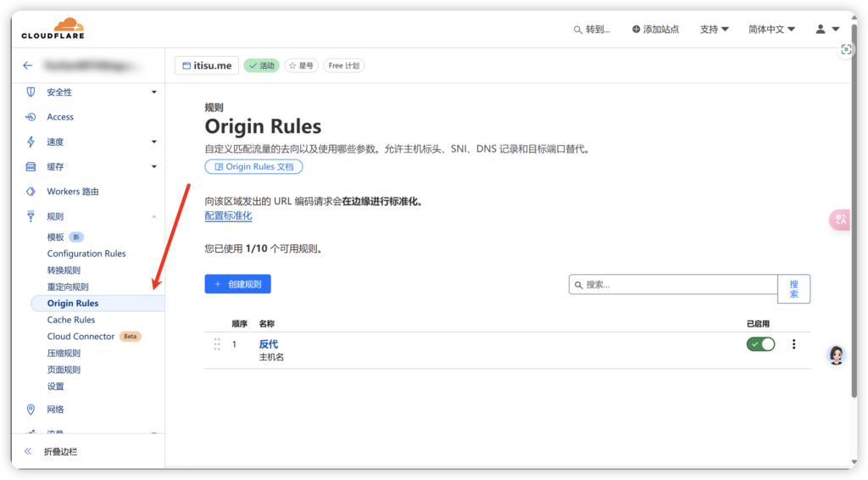Click the 创建规则 button
Viewport: 868px width, 480px height.
237,284
